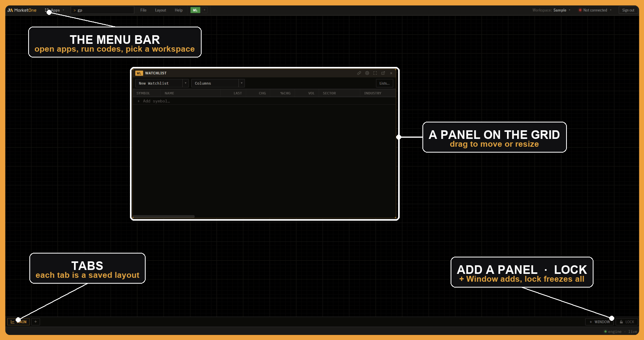Open the Workspace Sample dropdown
This screenshot has height=340, width=644.
tap(552, 10)
